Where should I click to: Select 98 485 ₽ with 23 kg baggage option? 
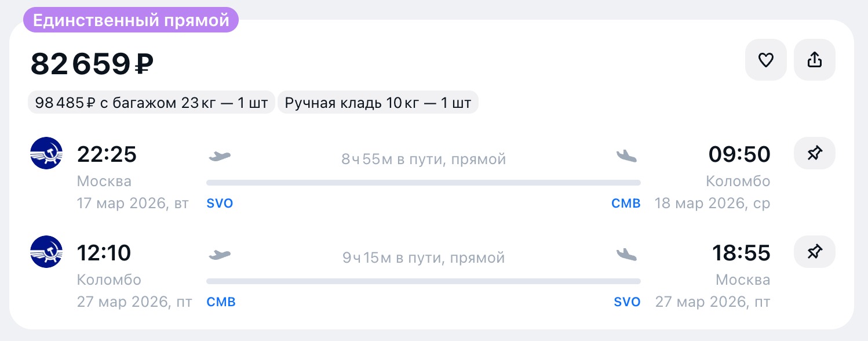pos(151,103)
